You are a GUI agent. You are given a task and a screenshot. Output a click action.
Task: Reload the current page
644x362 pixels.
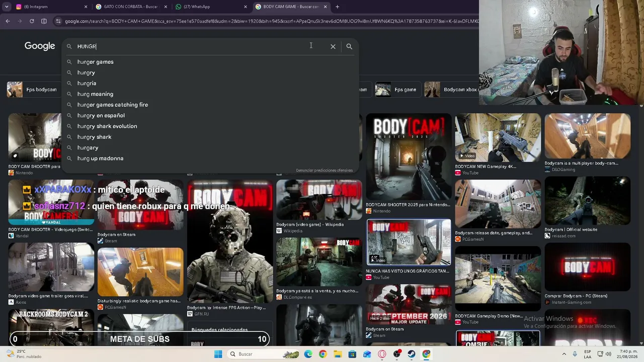pos(32,21)
